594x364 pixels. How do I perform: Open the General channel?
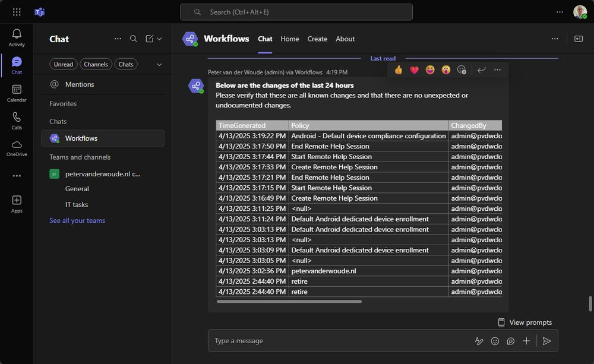click(77, 189)
